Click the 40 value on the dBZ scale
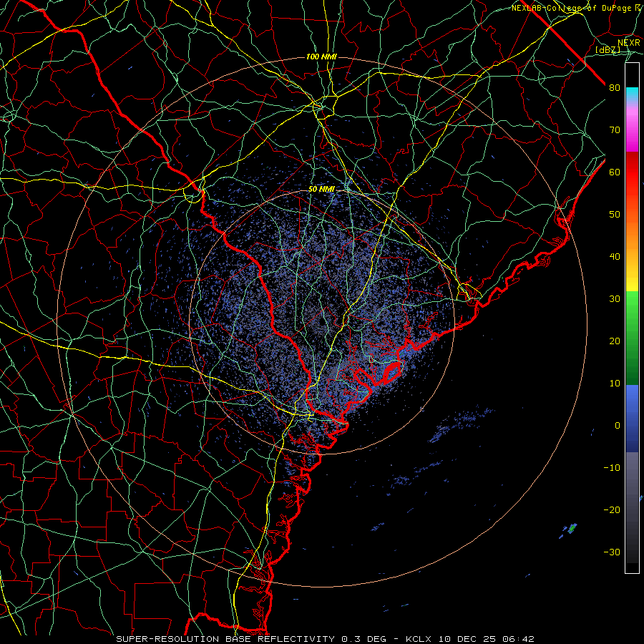Screen dimensions: 644x644 (615, 257)
